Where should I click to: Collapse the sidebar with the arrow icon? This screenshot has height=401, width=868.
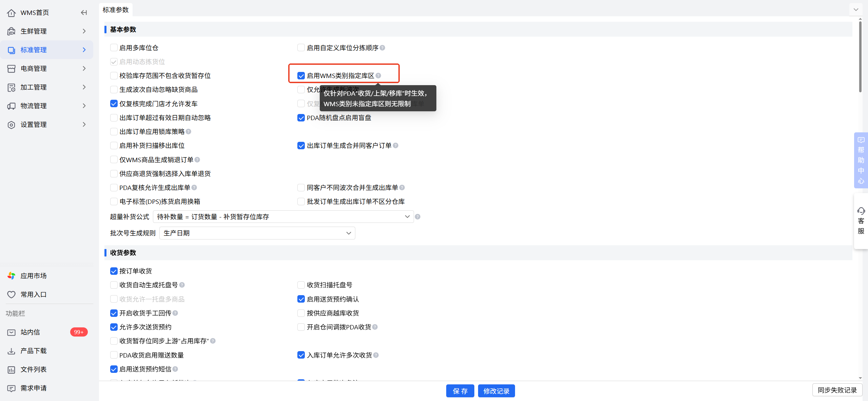[84, 13]
